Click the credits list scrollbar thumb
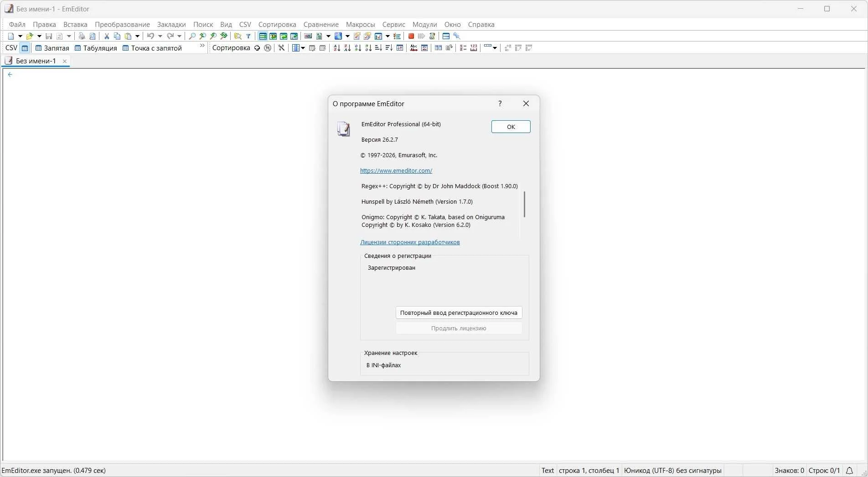Screen dimensions: 868x477 [x=524, y=204]
